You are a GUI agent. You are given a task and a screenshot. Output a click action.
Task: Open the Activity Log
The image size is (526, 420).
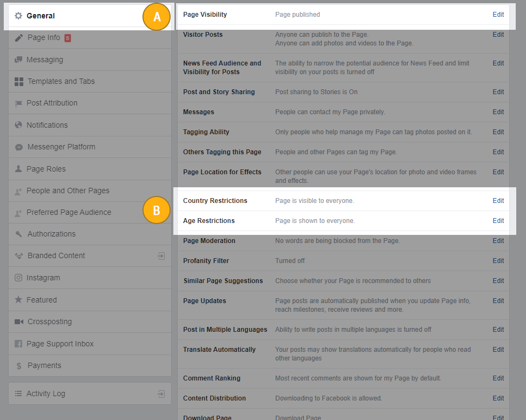90,393
